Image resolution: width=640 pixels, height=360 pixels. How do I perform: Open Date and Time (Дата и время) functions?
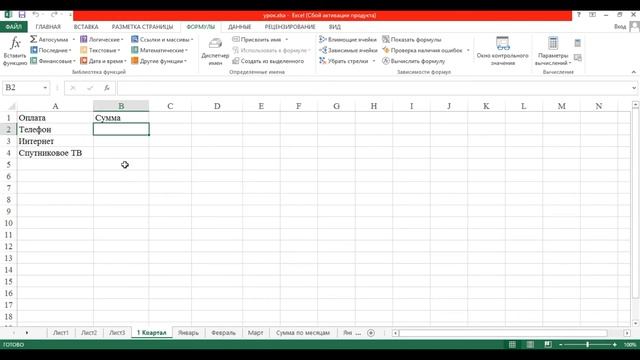pyautogui.click(x=103, y=61)
